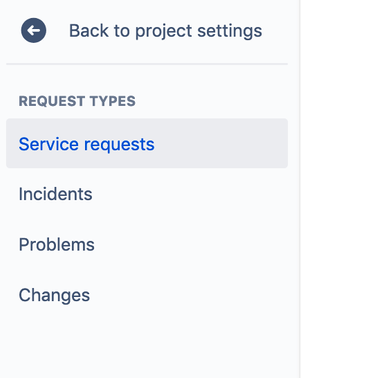Click the highlighted Service requests item
The height and width of the screenshot is (378, 375).
pos(147,143)
